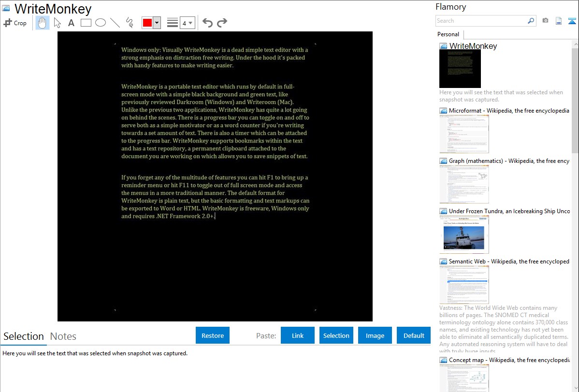Screen dimensions: 579x392
Task: Click the red color swatch
Action: tap(147, 23)
